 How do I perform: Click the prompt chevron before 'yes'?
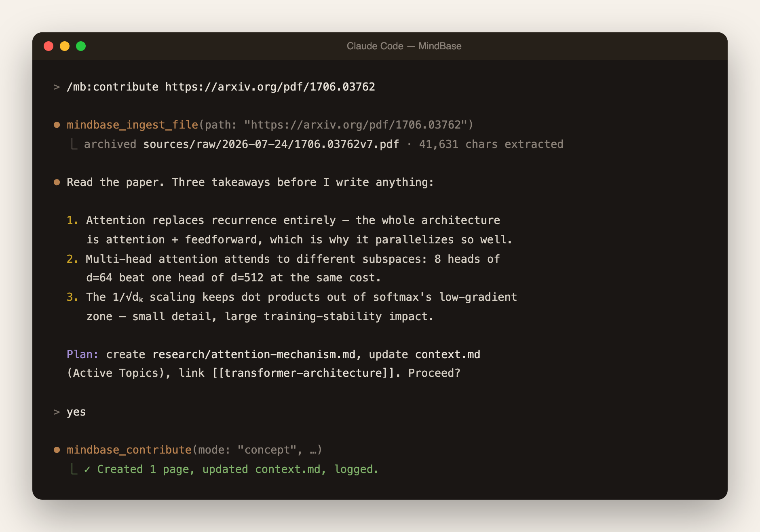point(57,412)
